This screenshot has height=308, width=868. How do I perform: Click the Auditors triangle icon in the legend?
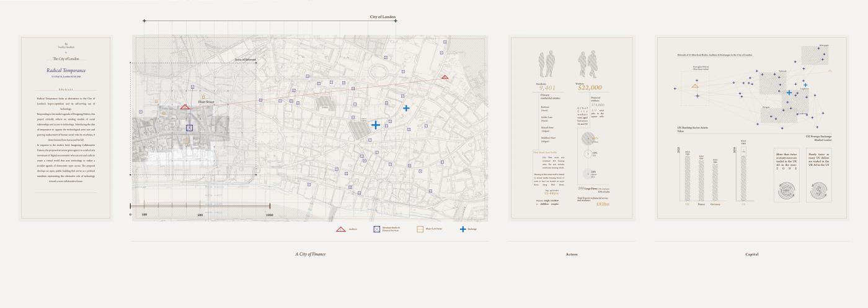click(x=340, y=229)
